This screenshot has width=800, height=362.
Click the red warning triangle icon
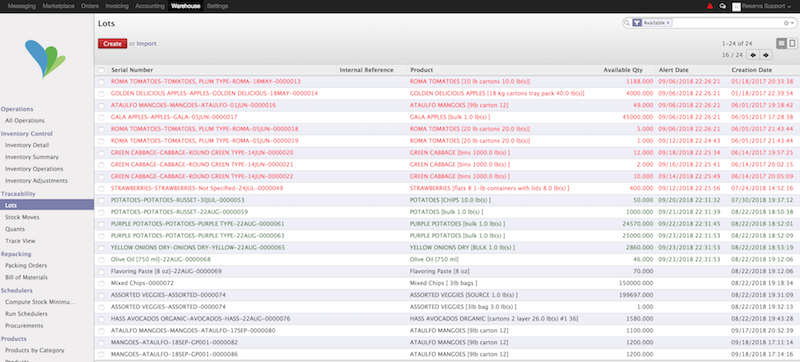coord(710,6)
